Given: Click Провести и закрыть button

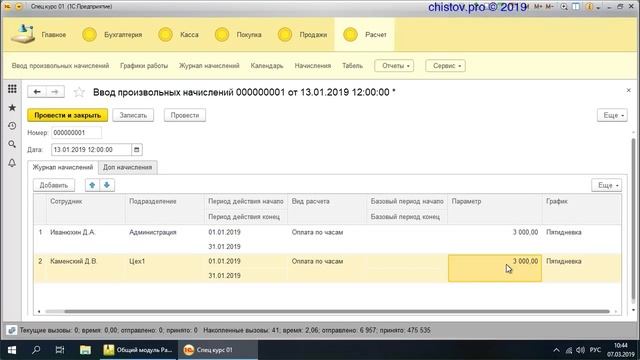Looking at the screenshot, I should (68, 116).
